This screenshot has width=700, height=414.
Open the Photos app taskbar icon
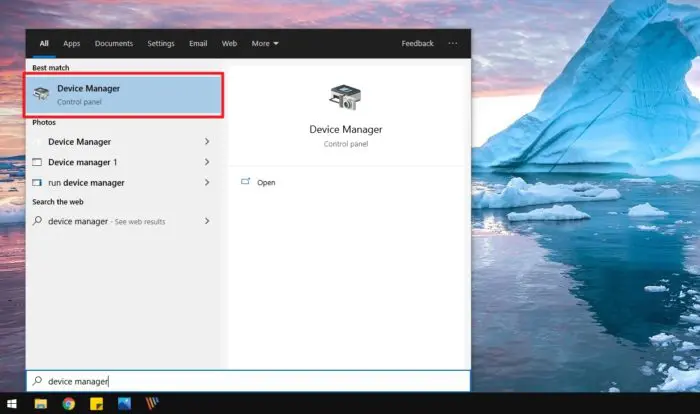(x=124, y=404)
